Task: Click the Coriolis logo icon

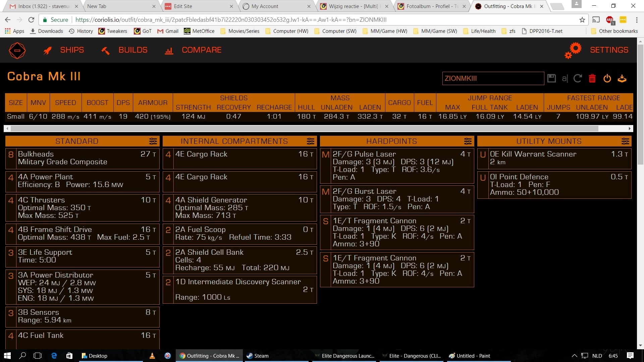Action: pyautogui.click(x=17, y=51)
